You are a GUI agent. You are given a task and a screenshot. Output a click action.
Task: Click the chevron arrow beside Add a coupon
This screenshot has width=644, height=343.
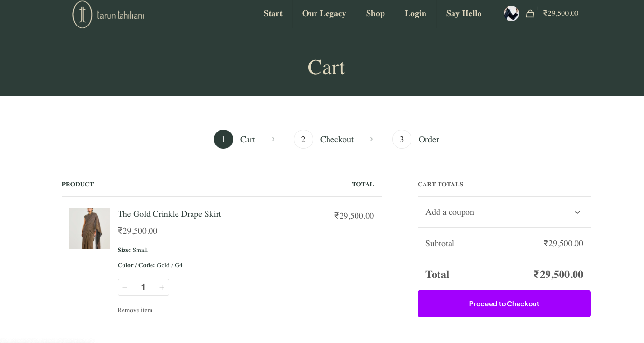click(577, 212)
